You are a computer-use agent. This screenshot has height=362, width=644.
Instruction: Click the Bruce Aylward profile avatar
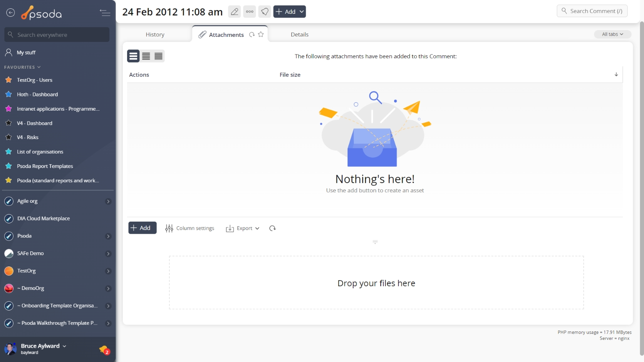tap(10, 349)
